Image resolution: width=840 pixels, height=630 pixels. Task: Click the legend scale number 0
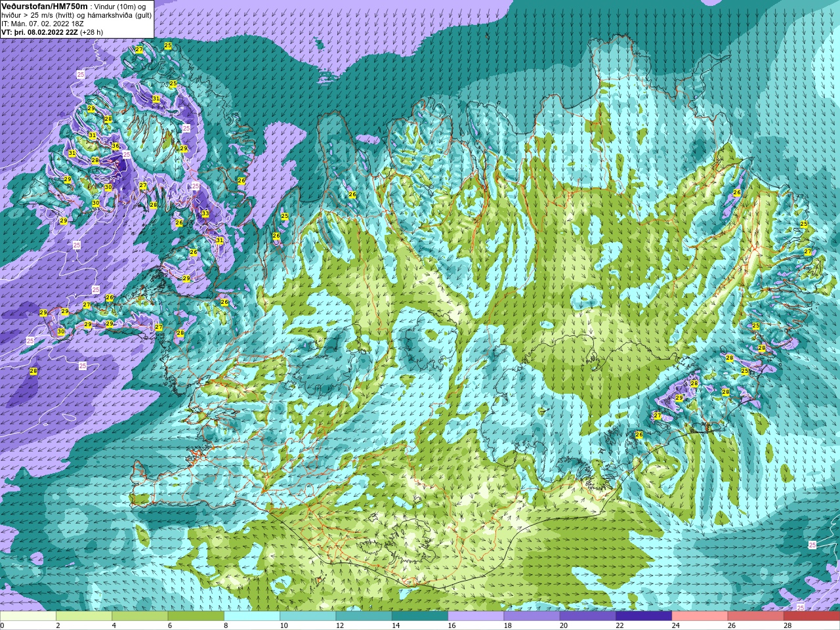[3, 625]
